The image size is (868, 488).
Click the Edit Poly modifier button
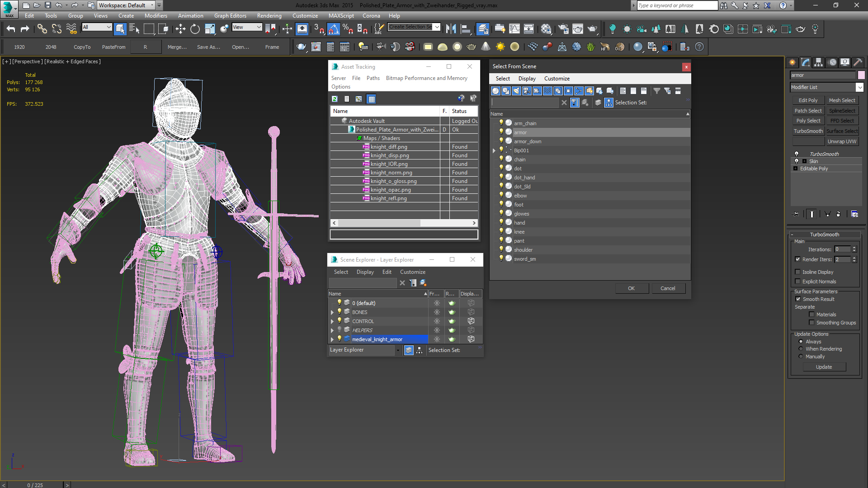coord(808,100)
